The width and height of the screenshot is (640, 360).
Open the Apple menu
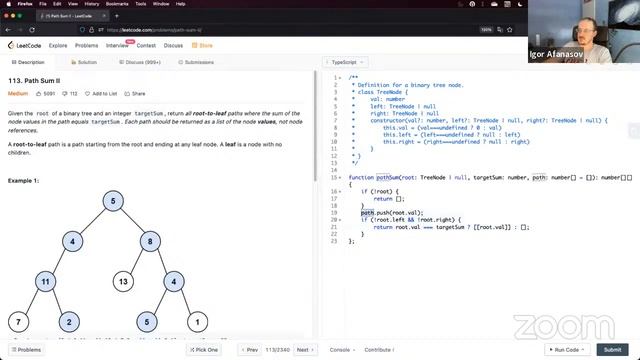9,4
